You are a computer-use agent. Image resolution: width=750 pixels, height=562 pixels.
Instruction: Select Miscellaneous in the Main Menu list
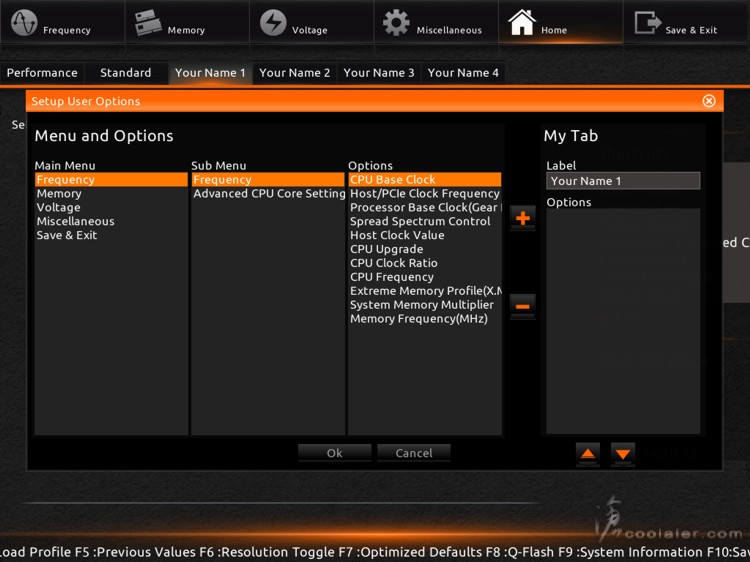(x=111, y=221)
